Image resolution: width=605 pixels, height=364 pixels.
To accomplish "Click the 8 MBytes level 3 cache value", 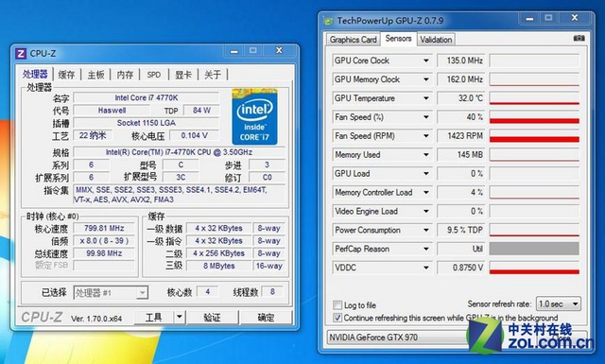I will tap(218, 266).
